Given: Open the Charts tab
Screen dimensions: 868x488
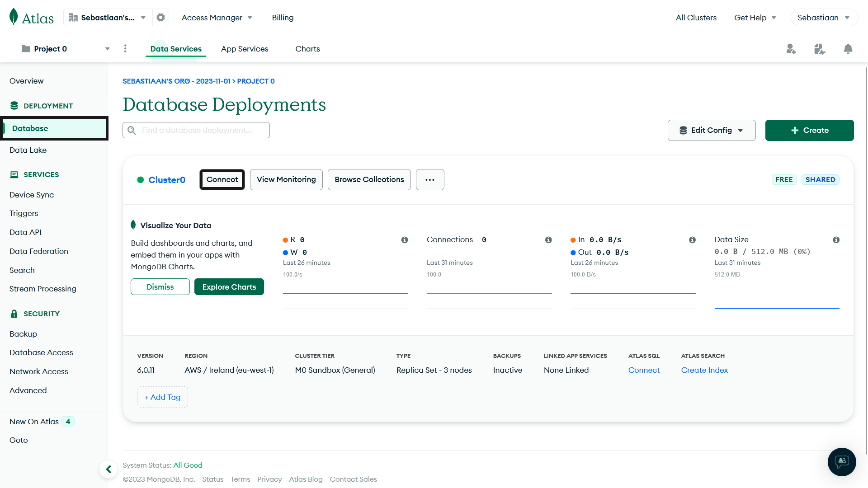Looking at the screenshot, I should [307, 49].
